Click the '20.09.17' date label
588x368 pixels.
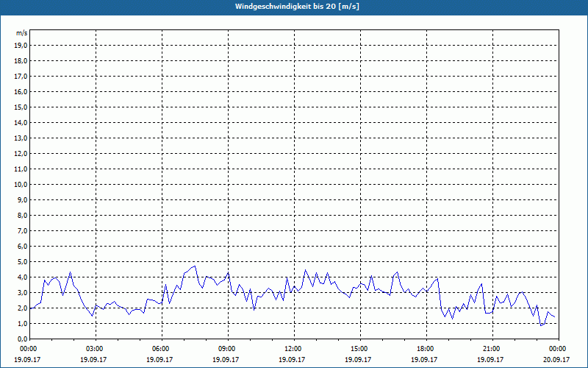point(556,359)
